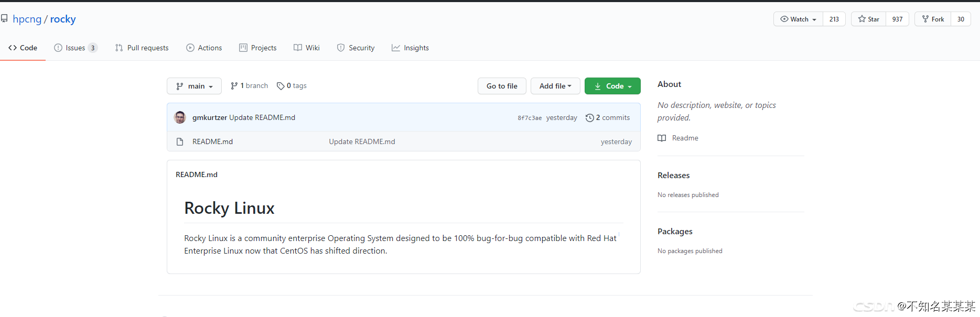View the Insights tab
The image size is (980, 317).
(410, 48)
